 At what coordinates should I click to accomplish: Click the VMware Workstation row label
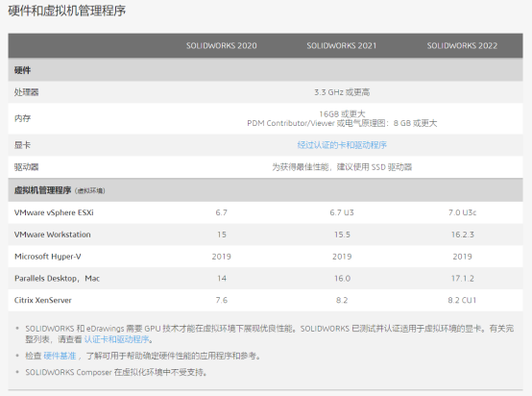pyautogui.click(x=52, y=235)
